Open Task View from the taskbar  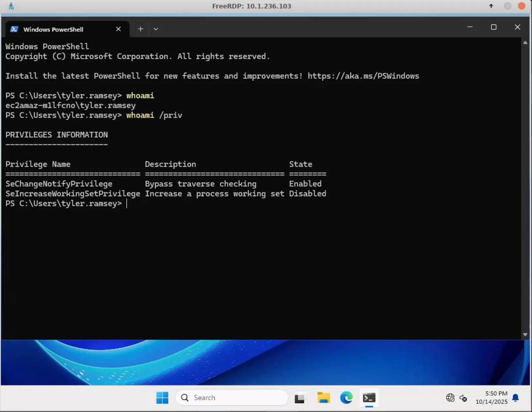tap(300, 398)
